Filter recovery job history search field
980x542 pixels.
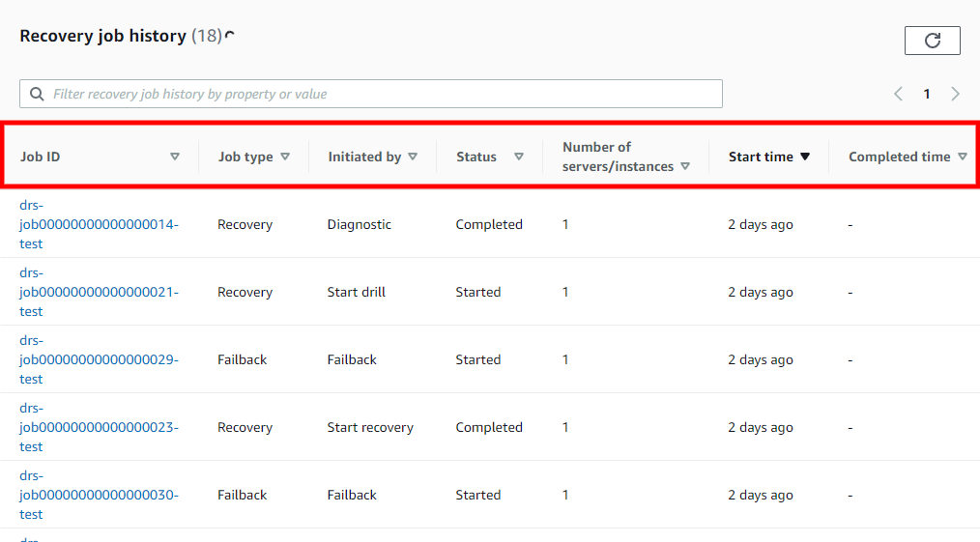(x=370, y=94)
